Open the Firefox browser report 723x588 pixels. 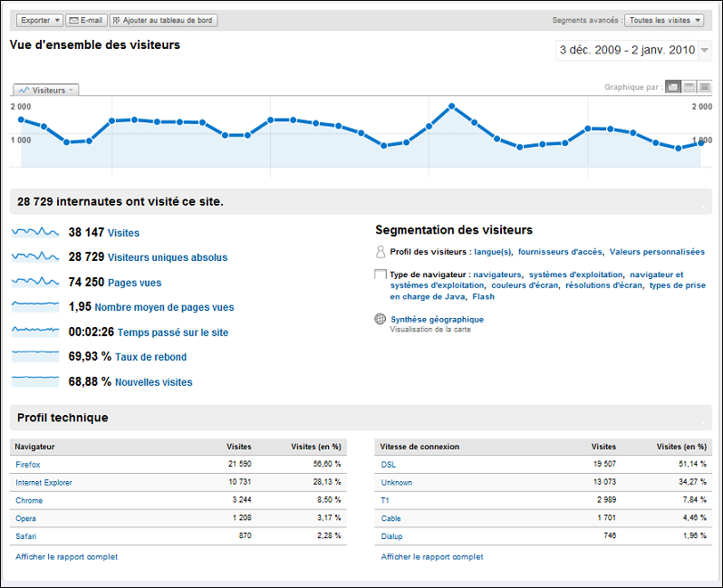(x=28, y=465)
